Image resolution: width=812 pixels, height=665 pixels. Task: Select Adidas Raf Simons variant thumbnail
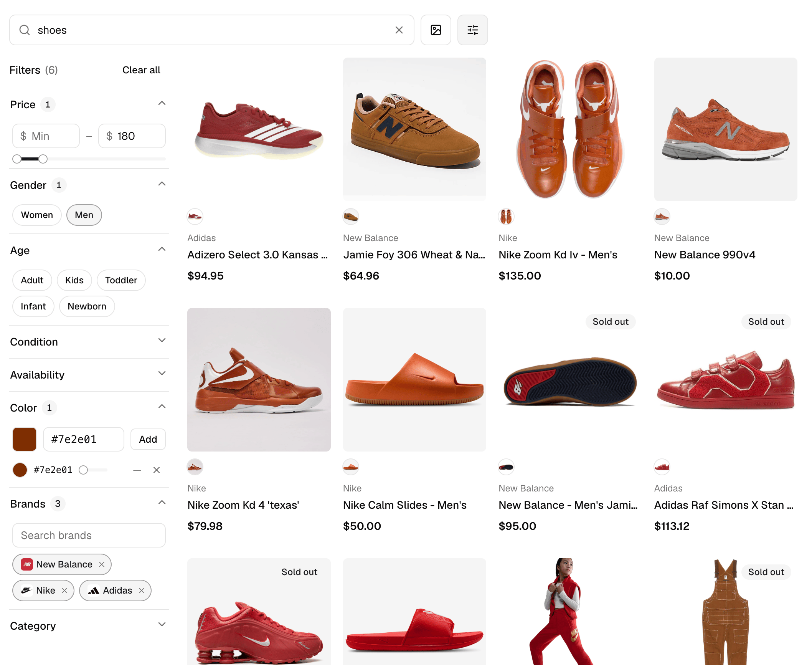(x=662, y=467)
